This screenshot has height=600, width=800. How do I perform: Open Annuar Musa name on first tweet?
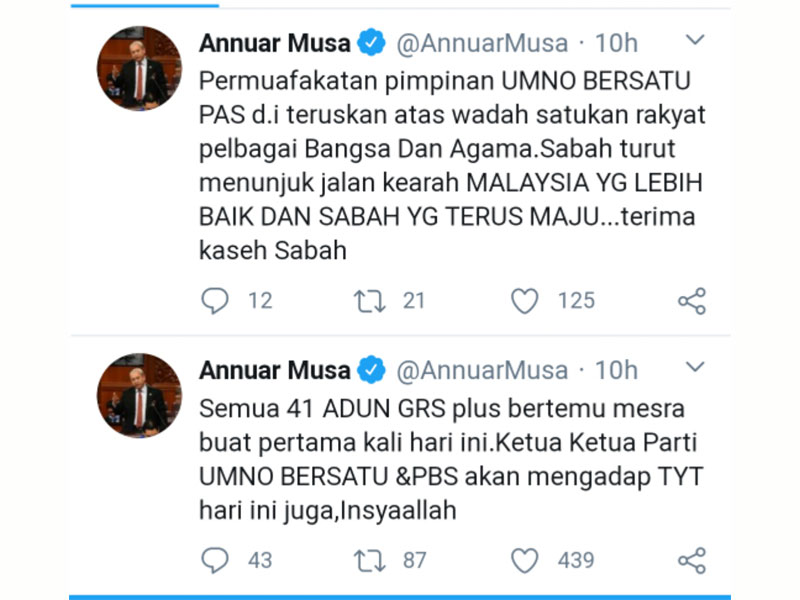pos(274,43)
